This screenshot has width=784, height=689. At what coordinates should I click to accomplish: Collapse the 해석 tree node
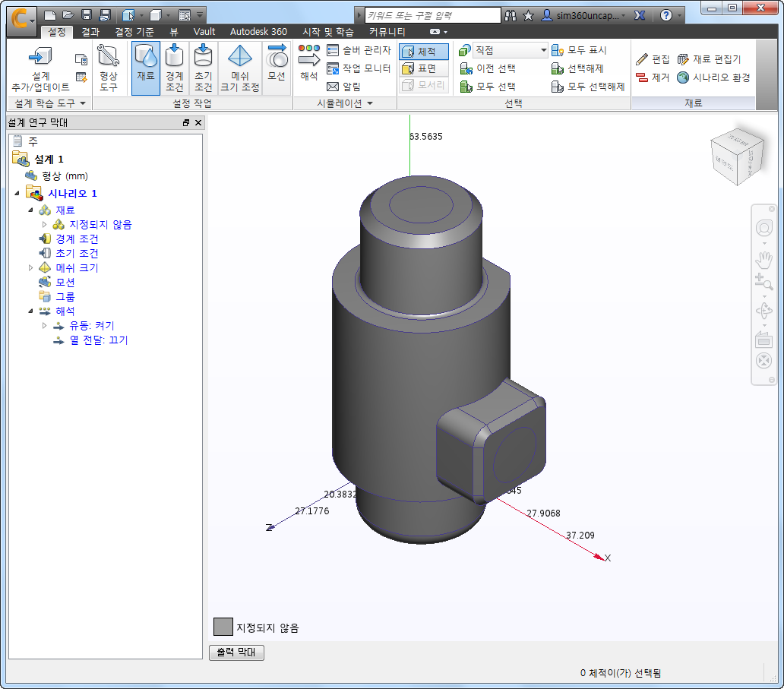click(30, 311)
